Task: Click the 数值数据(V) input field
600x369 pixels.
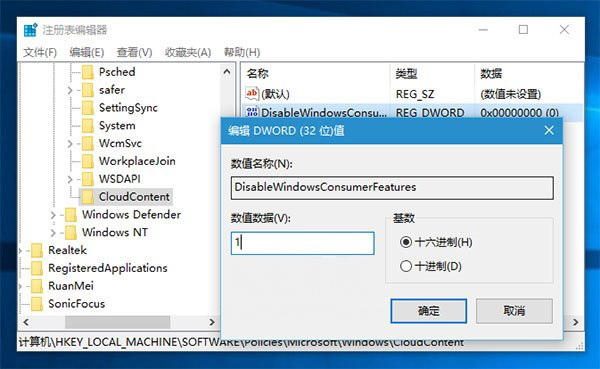Action: 303,243
